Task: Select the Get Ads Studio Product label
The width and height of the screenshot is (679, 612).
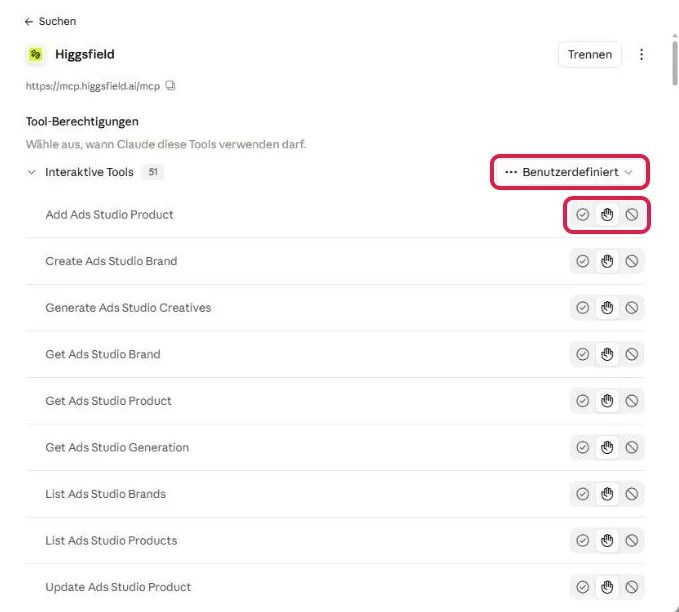Action: [x=109, y=401]
